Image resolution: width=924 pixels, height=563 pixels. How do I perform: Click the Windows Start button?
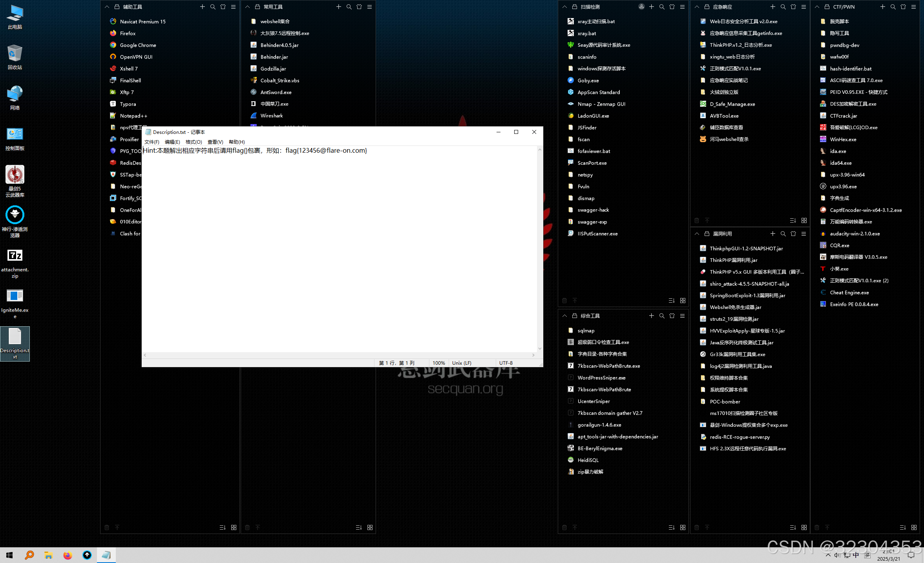click(x=9, y=555)
